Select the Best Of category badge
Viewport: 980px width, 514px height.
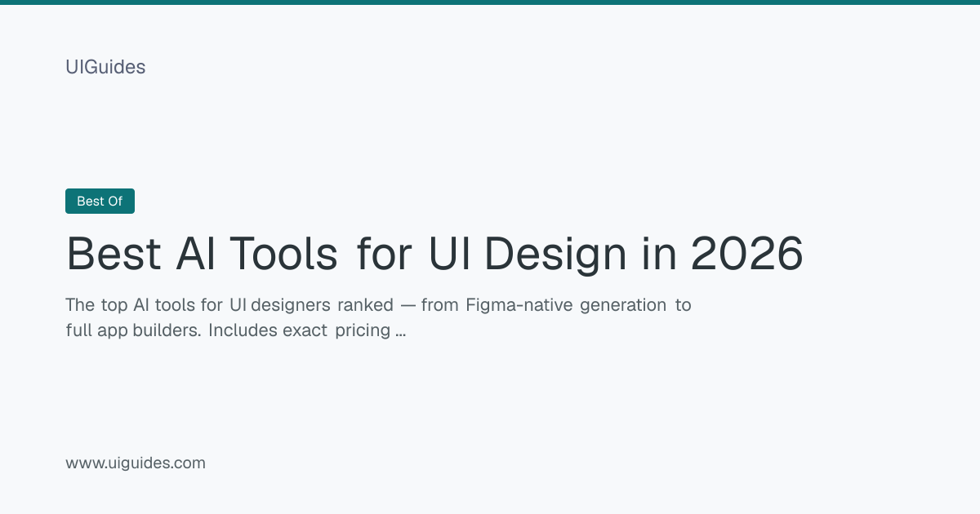[100, 201]
